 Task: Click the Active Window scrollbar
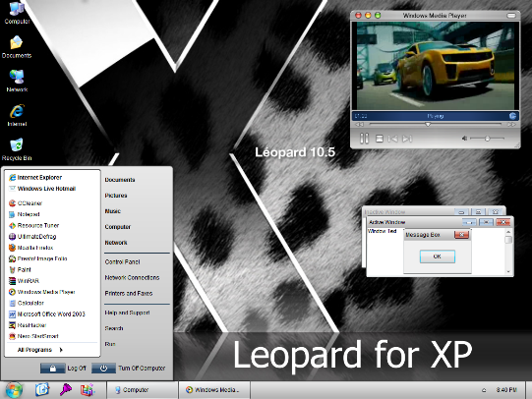coord(508,251)
